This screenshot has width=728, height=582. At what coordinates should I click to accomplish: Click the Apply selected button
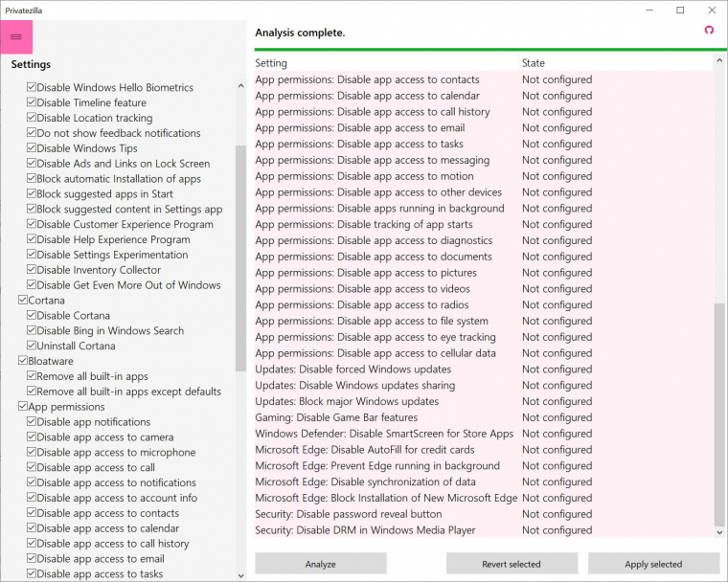click(653, 564)
